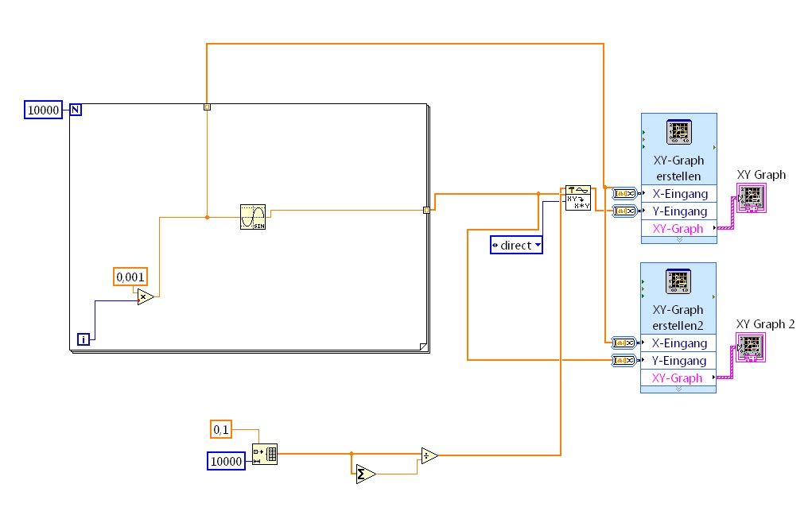Image resolution: width=812 pixels, height=515 pixels.
Task: Click the XY Graph 2 indicator terminal
Action: point(751,347)
